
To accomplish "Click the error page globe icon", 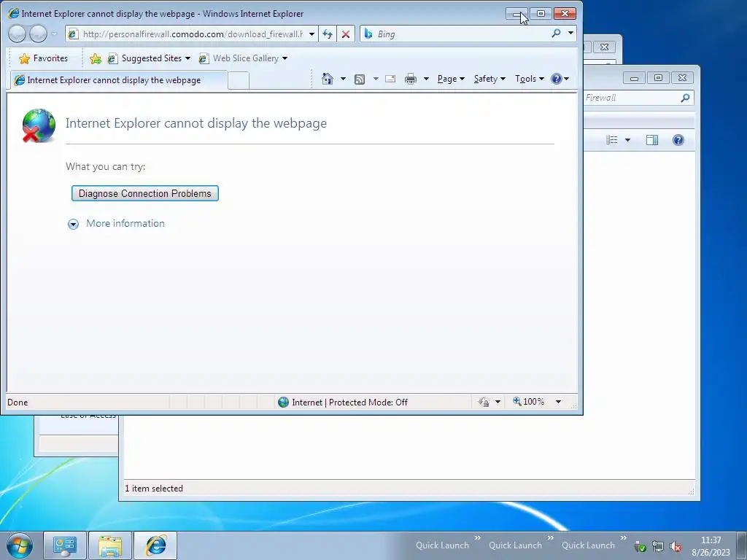I will pos(39,125).
